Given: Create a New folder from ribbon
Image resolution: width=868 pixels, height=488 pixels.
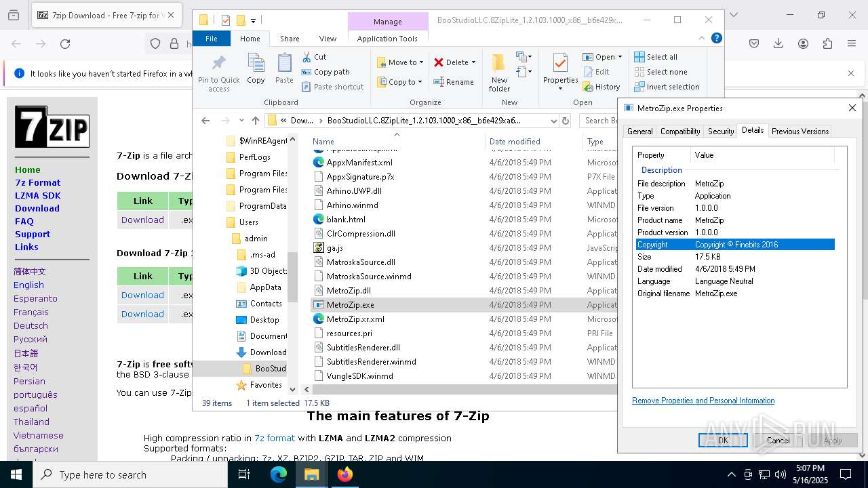Looking at the screenshot, I should (x=499, y=73).
